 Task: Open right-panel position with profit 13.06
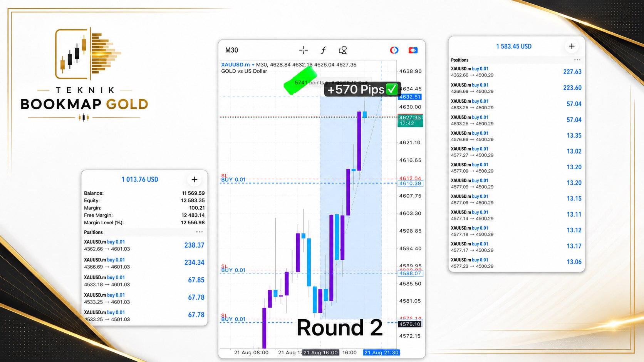[516, 263]
